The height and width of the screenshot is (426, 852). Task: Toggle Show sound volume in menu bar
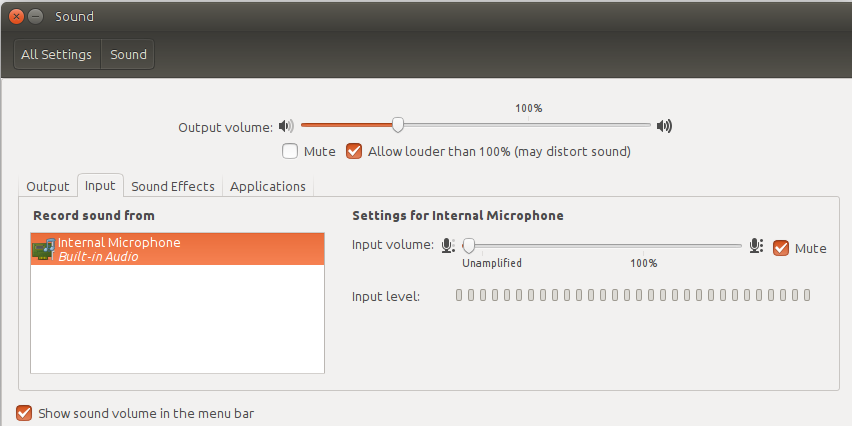coord(24,413)
